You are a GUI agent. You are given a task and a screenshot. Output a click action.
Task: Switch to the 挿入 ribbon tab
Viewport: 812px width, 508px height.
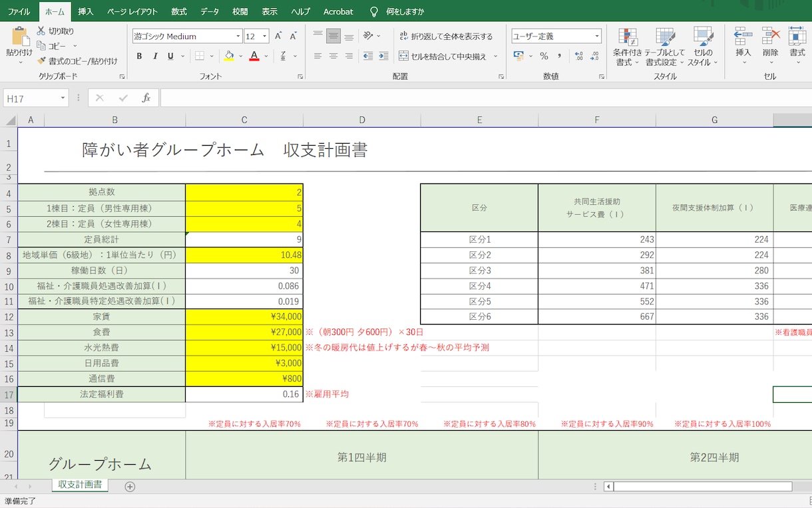click(x=85, y=11)
